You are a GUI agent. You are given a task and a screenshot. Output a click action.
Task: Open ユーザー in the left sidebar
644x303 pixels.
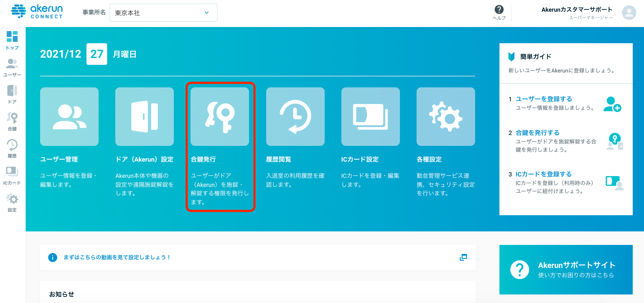coord(12,68)
